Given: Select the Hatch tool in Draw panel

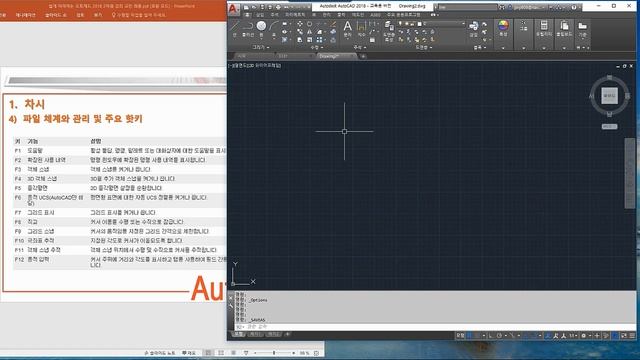Looking at the screenshot, I should [285, 40].
